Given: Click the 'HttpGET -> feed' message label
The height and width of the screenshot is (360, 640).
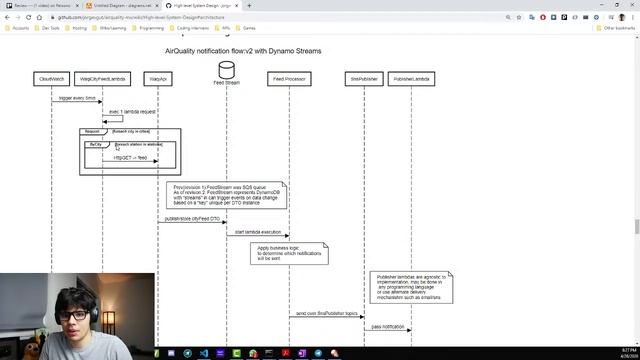Looking at the screenshot, I should 130,158.
